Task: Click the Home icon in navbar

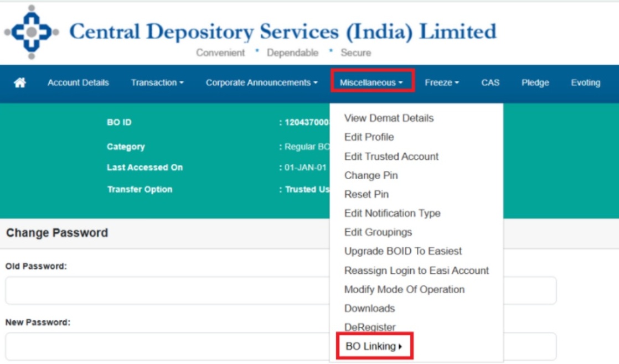Action: click(20, 83)
